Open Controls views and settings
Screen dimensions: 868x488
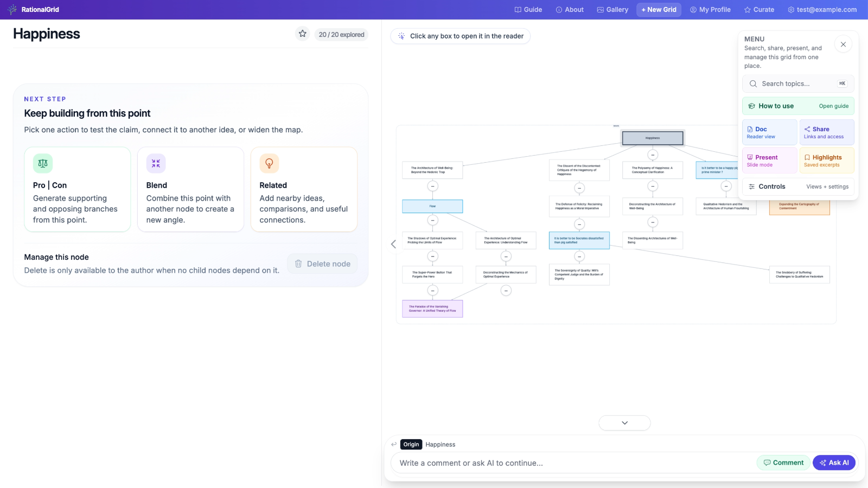point(798,186)
